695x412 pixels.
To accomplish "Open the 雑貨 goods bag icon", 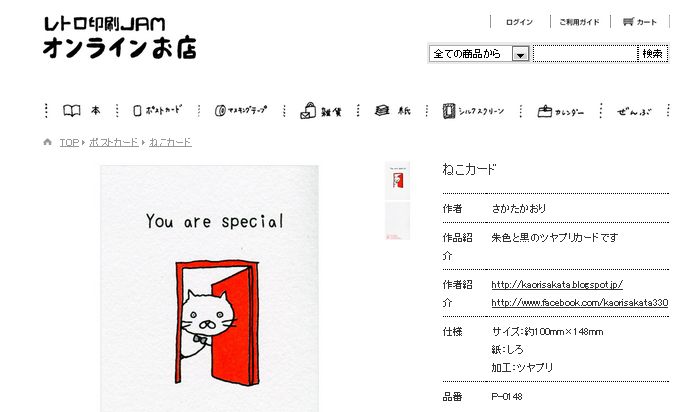I will pos(308,111).
